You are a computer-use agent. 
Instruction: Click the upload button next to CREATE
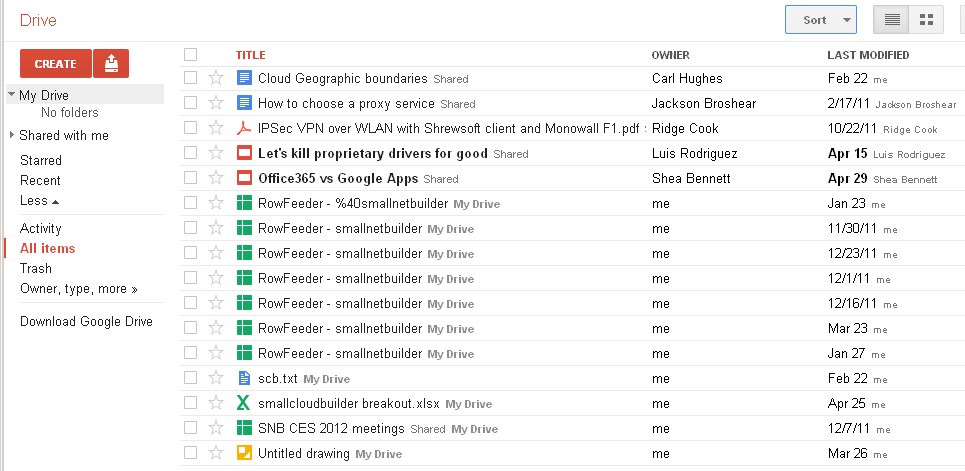pyautogui.click(x=111, y=63)
